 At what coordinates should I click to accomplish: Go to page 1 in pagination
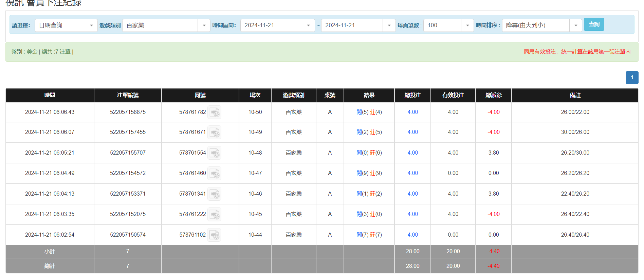pos(632,78)
